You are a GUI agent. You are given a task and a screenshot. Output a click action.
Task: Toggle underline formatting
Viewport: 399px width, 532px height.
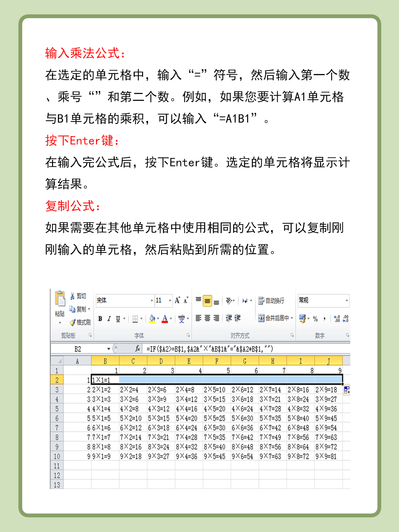click(x=118, y=319)
